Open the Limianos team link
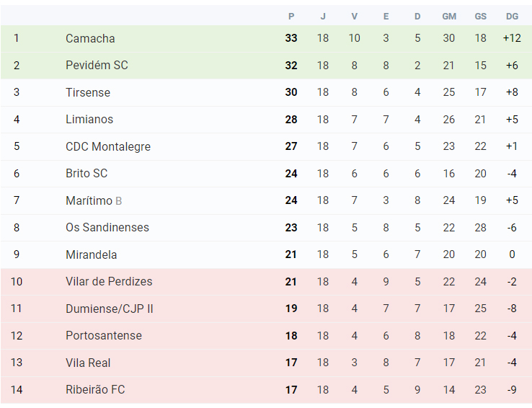 89,120
